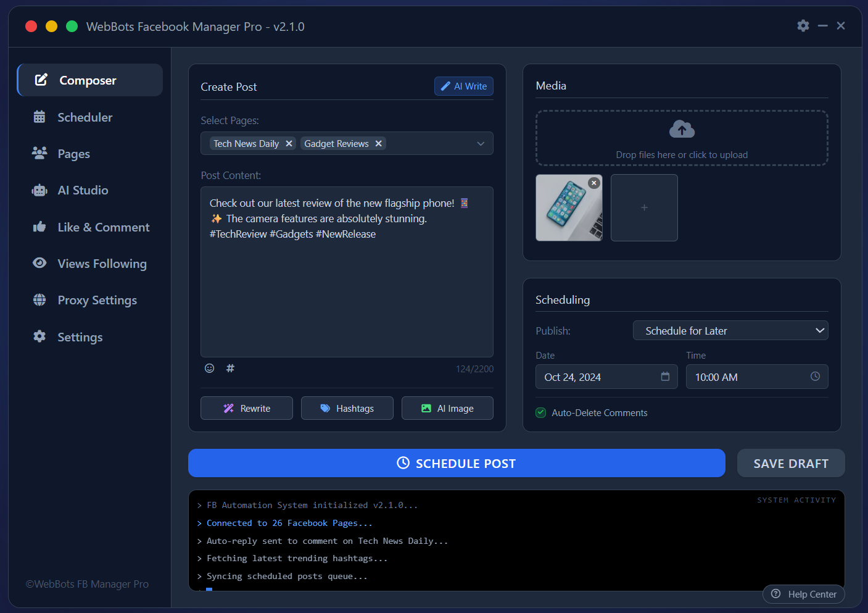Switch to the Pages section
Image resolution: width=868 pixels, height=613 pixels.
point(39,153)
